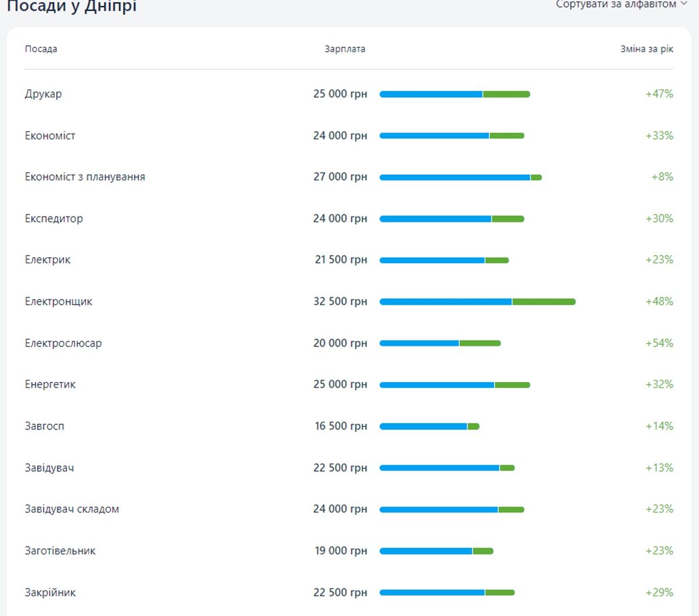This screenshot has width=699, height=616.
Task: Go to the Електрослюсар position
Action: (x=63, y=344)
